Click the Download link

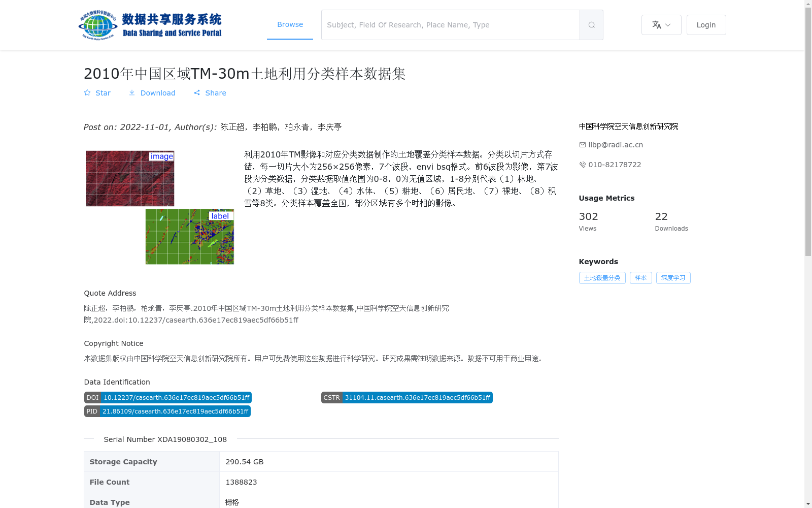tap(158, 93)
